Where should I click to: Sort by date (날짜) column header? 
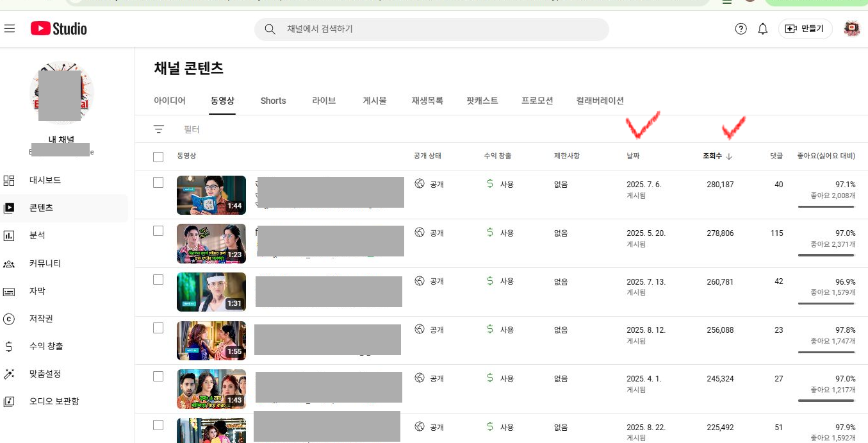coord(633,156)
